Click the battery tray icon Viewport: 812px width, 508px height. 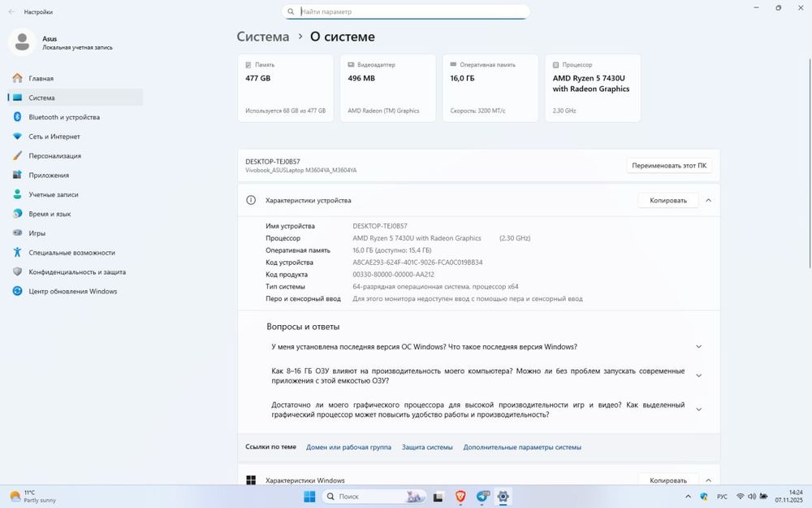pos(763,497)
